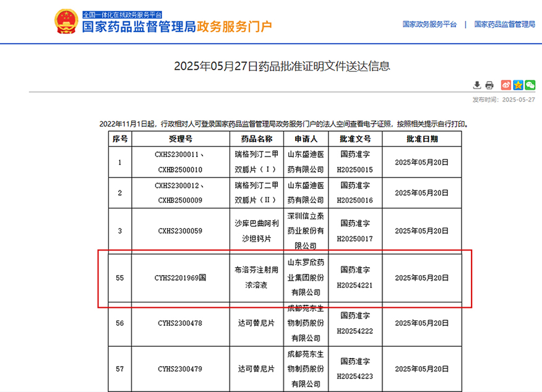Click receipt number CYHS2201969国 in row 55
Image resolution: width=542 pixels, height=392 pixels.
coord(180,278)
